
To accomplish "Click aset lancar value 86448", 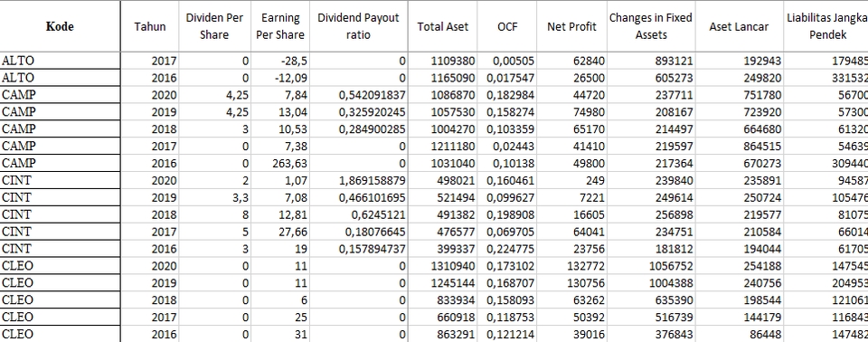I will (x=739, y=334).
